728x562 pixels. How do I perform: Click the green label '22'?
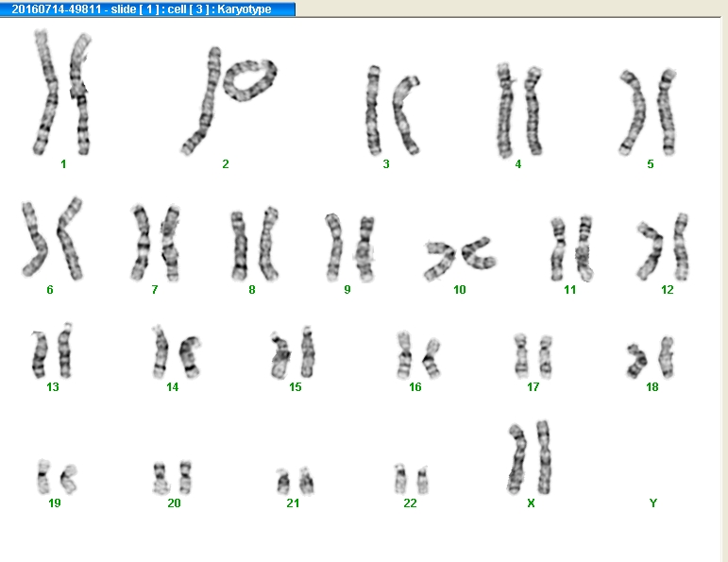(x=411, y=503)
